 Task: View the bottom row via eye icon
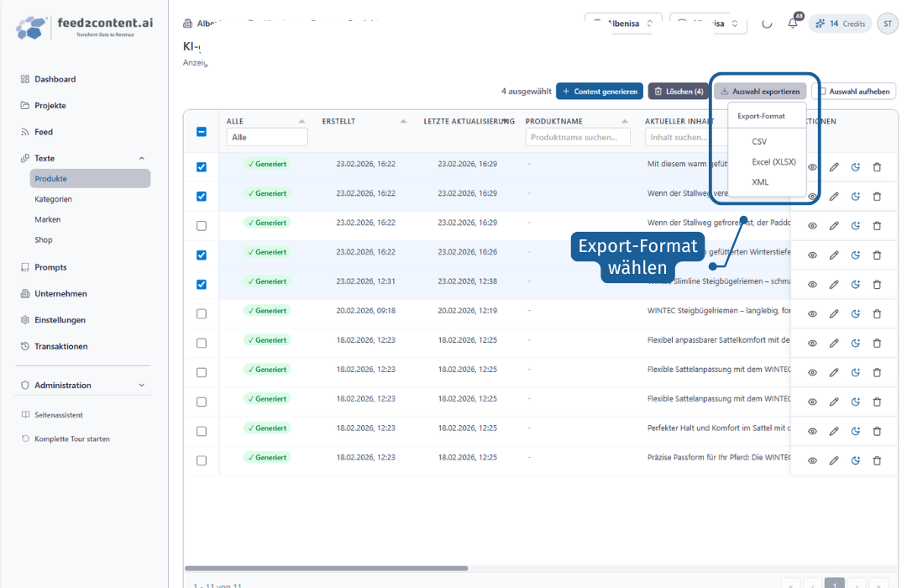(813, 460)
